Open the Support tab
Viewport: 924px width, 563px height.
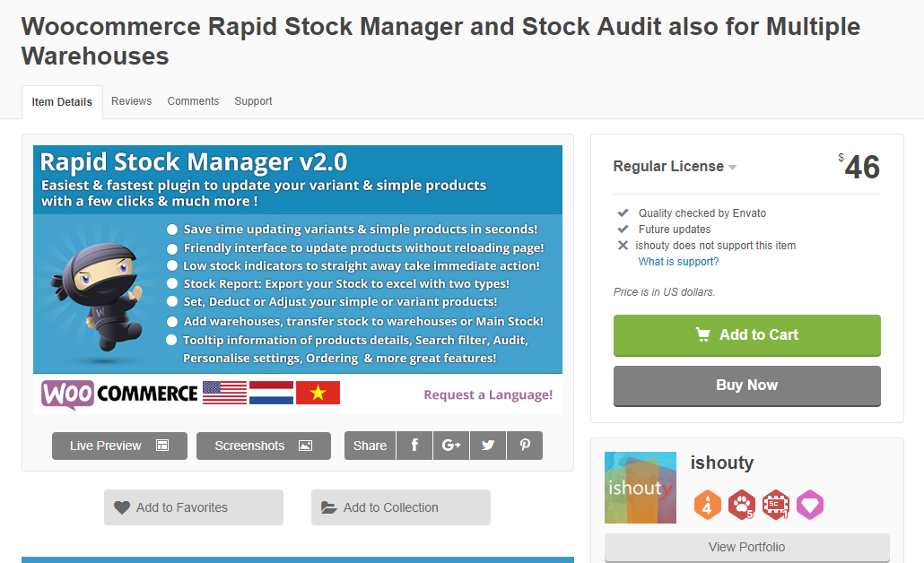[253, 101]
